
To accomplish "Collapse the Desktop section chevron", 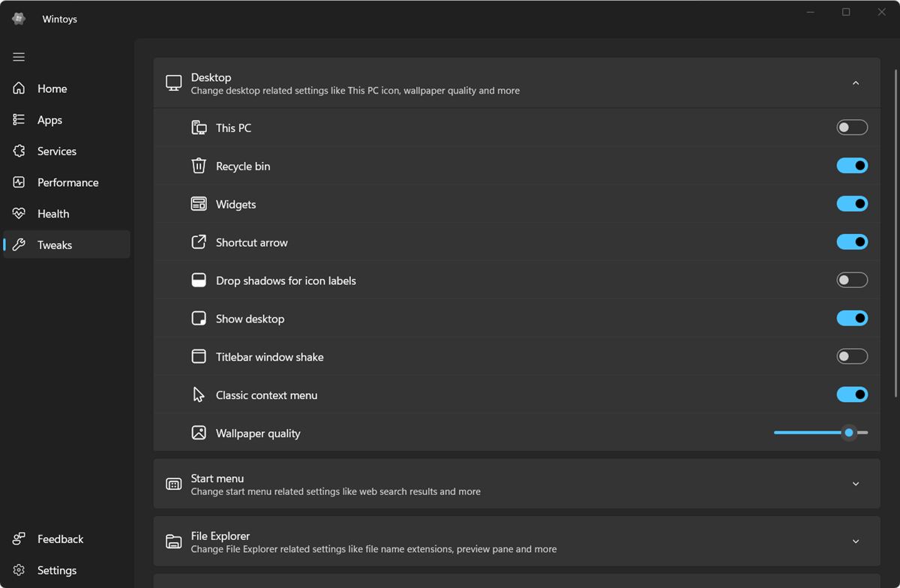I will point(856,83).
